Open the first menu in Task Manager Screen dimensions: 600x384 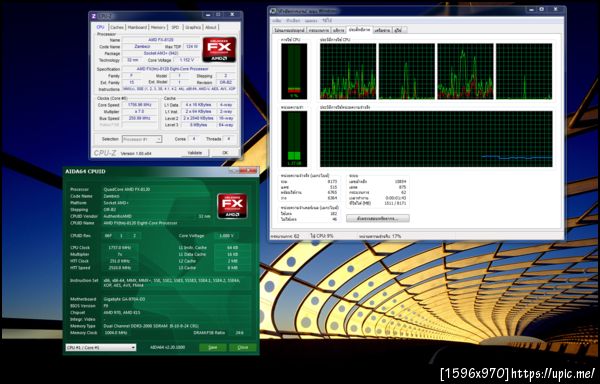tap(276, 21)
